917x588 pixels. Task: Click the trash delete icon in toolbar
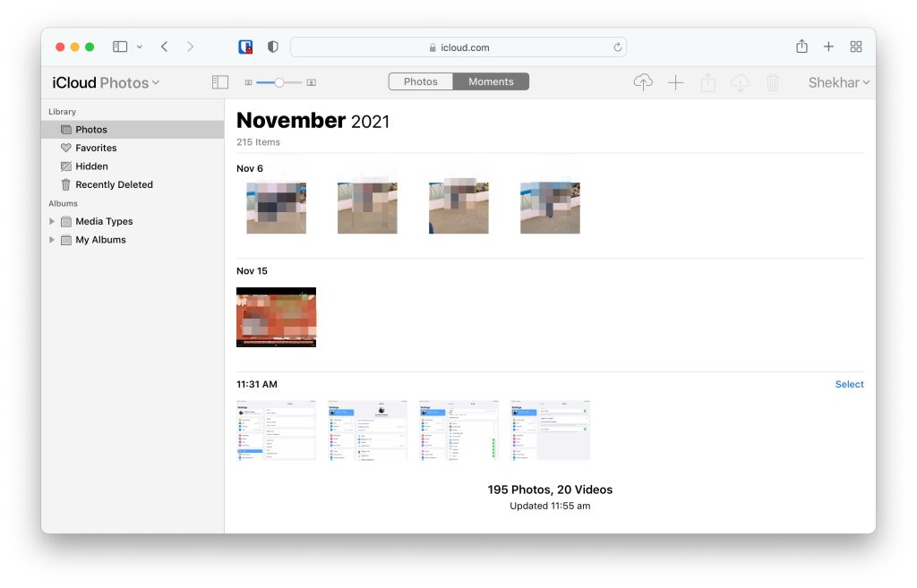point(773,82)
